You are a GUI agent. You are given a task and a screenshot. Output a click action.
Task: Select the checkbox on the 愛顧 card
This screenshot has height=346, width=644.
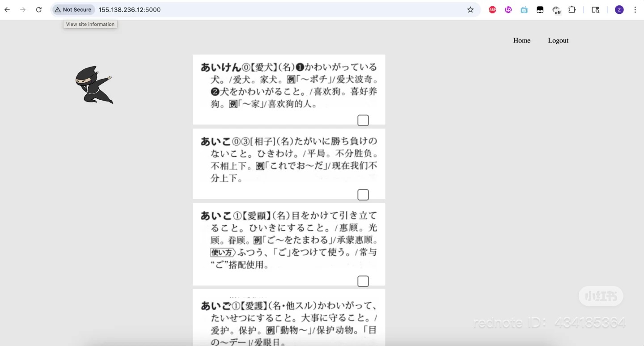tap(363, 281)
